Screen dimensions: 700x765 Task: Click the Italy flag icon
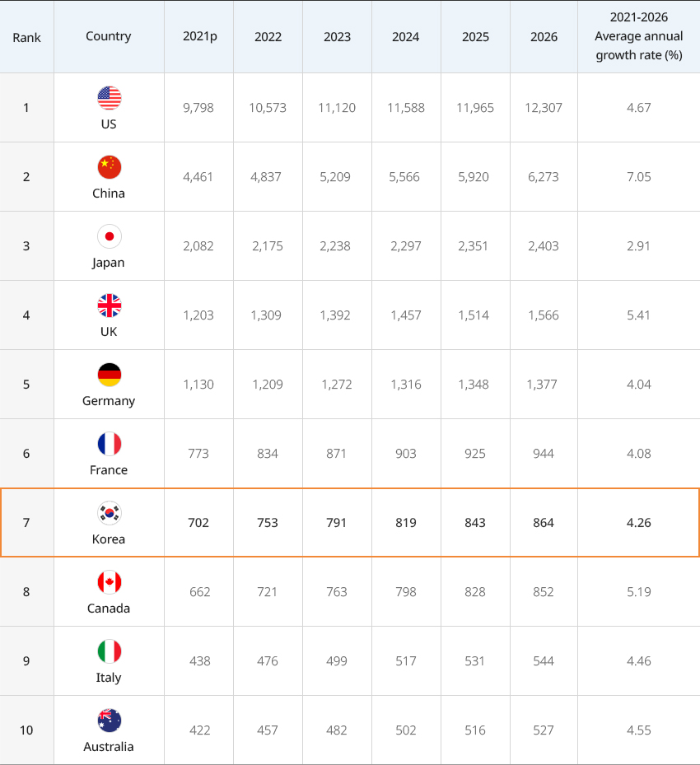pos(110,652)
